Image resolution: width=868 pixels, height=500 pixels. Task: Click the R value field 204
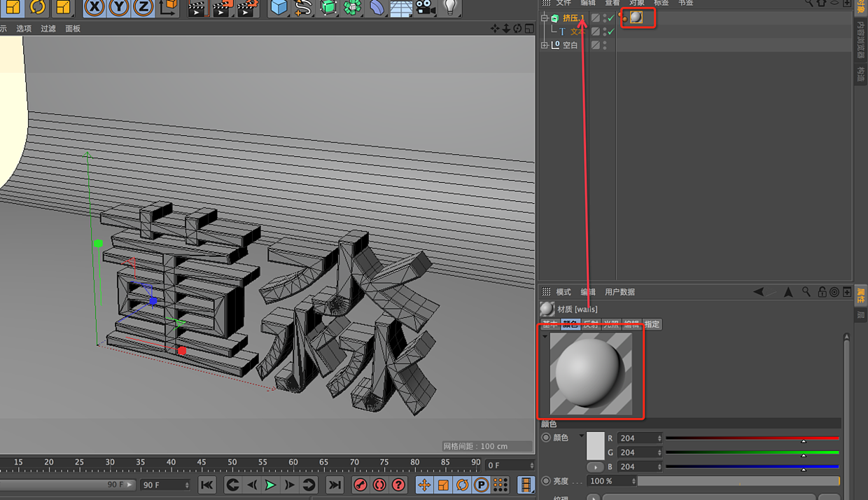point(640,438)
